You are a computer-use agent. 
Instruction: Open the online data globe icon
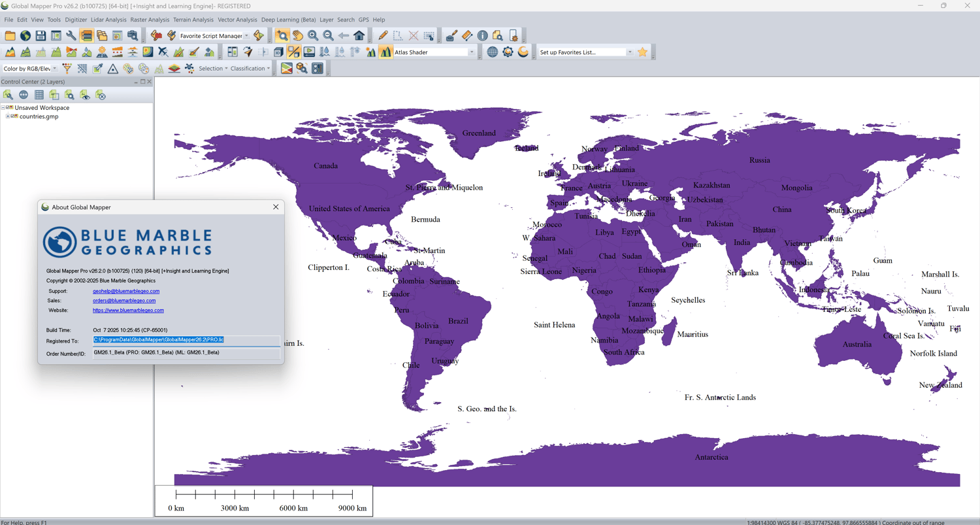[x=25, y=36]
